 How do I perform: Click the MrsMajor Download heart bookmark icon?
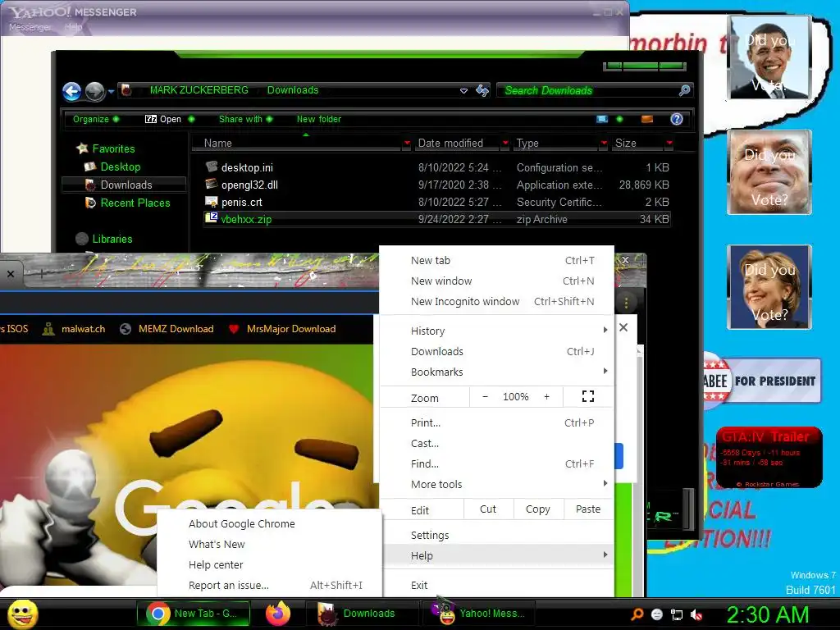pyautogui.click(x=234, y=329)
